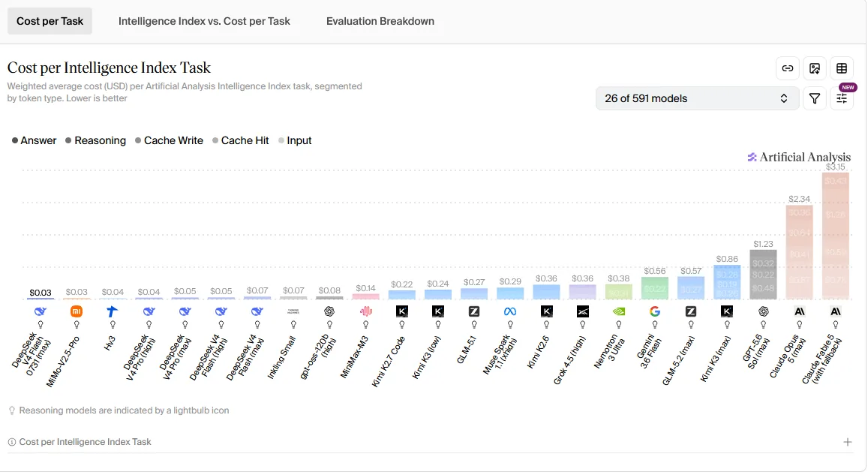This screenshot has height=475, width=868.
Task: Toggle the Reasoning legend series
Action: tap(95, 140)
